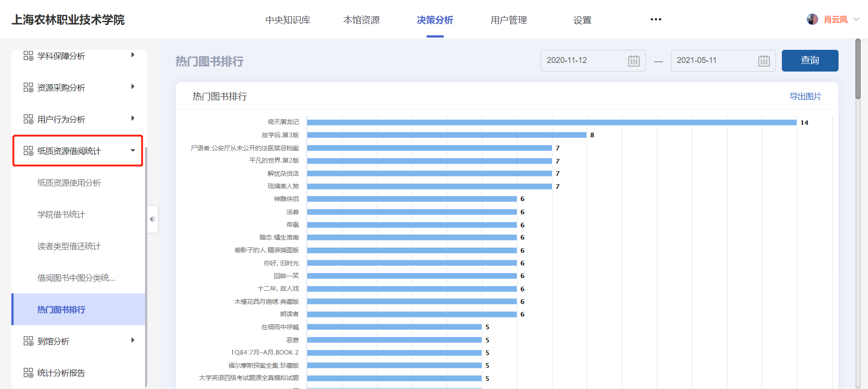Click the 资源采购分析 grid icon

[28, 87]
